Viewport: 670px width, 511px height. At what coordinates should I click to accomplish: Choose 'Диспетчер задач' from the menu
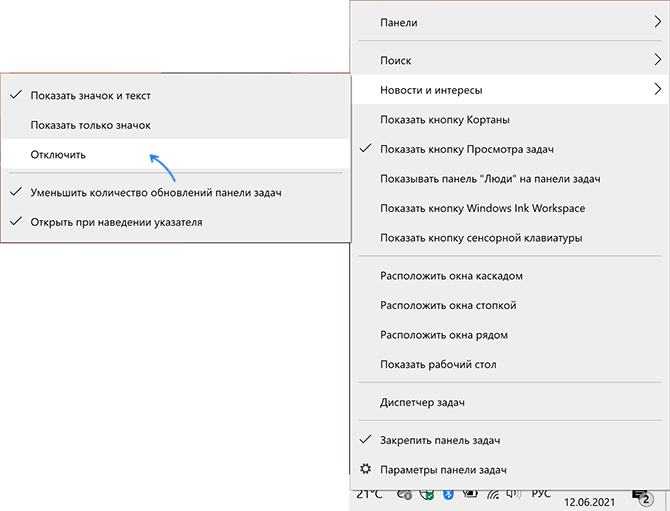pyautogui.click(x=422, y=402)
